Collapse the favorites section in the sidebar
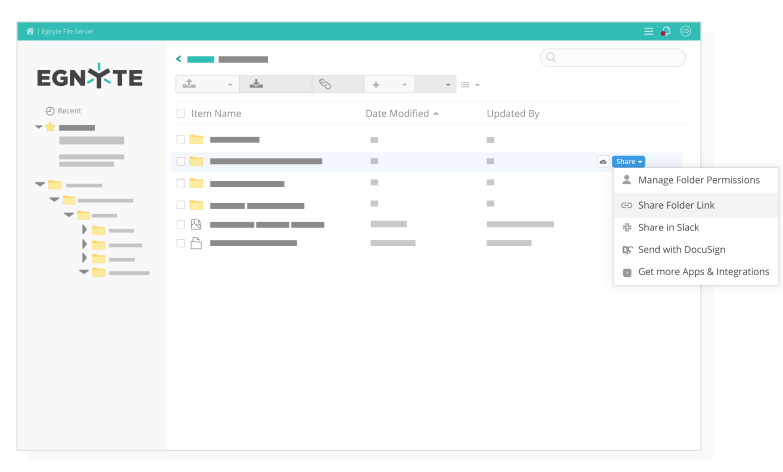Image resolution: width=783 pixels, height=472 pixels. [x=39, y=128]
